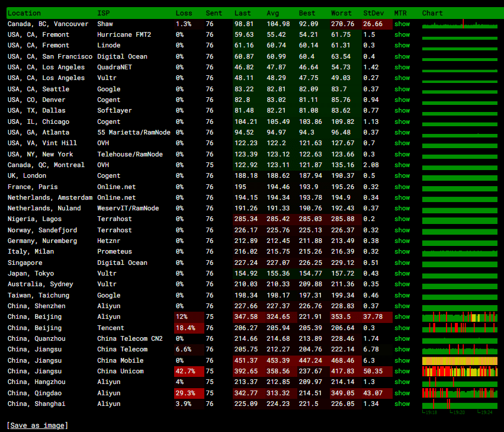Click the 'China, Shenzhen' location cell
Viewport: 504px width, 432px height.
coord(37,306)
